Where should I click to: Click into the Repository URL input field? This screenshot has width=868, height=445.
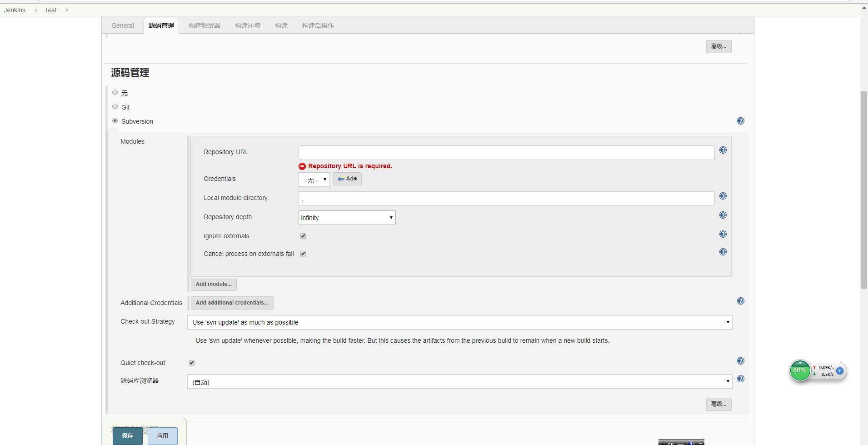tap(506, 153)
